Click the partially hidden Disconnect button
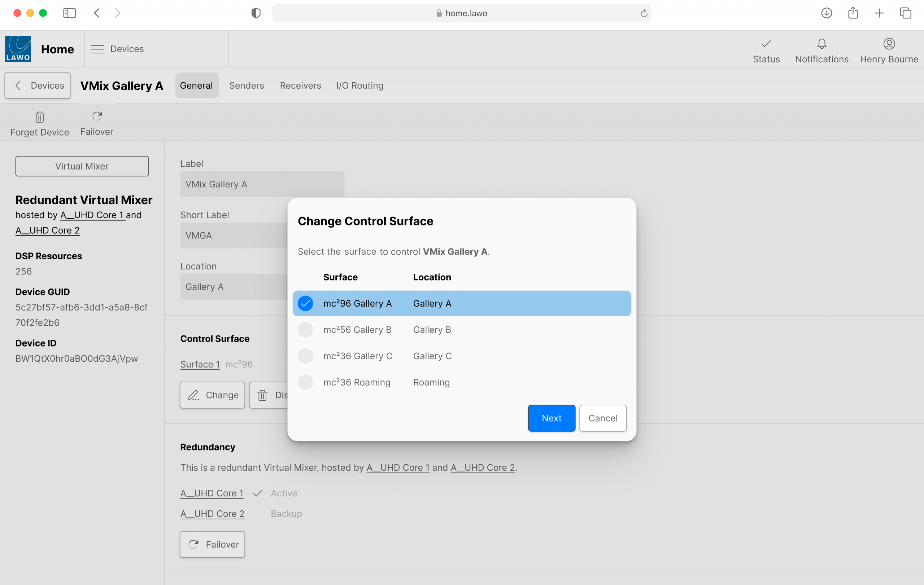924x585 pixels. pos(269,395)
